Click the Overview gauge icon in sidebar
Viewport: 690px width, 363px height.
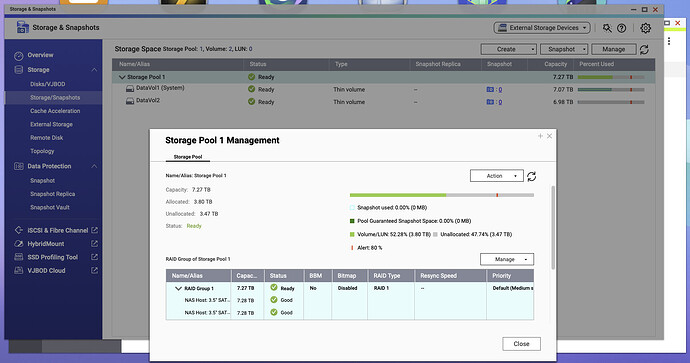[18, 56]
